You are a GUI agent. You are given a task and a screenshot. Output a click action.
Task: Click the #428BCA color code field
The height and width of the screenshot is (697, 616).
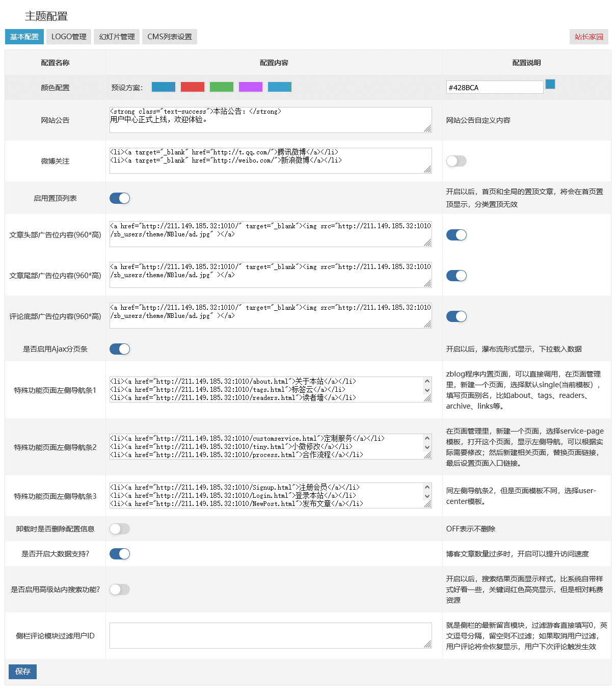click(x=495, y=87)
